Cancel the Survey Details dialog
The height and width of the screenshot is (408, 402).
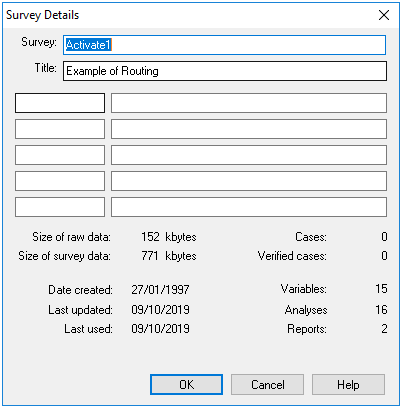pos(267,384)
